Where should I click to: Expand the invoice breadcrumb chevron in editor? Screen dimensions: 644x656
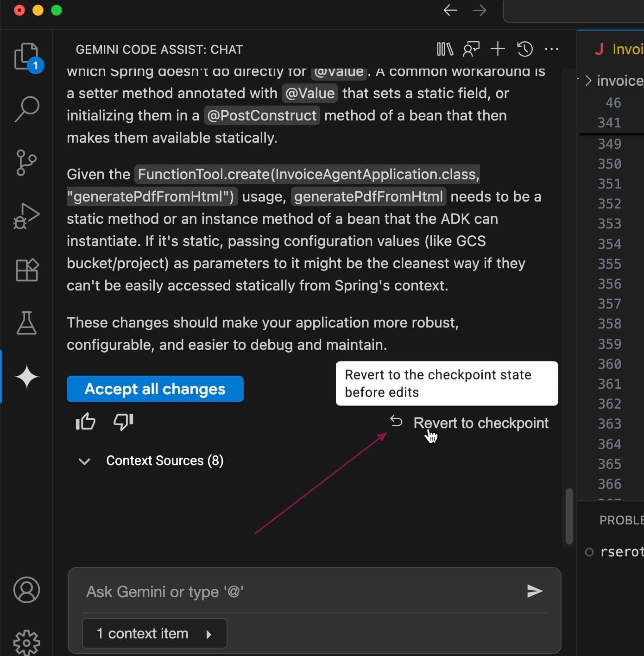pos(588,81)
